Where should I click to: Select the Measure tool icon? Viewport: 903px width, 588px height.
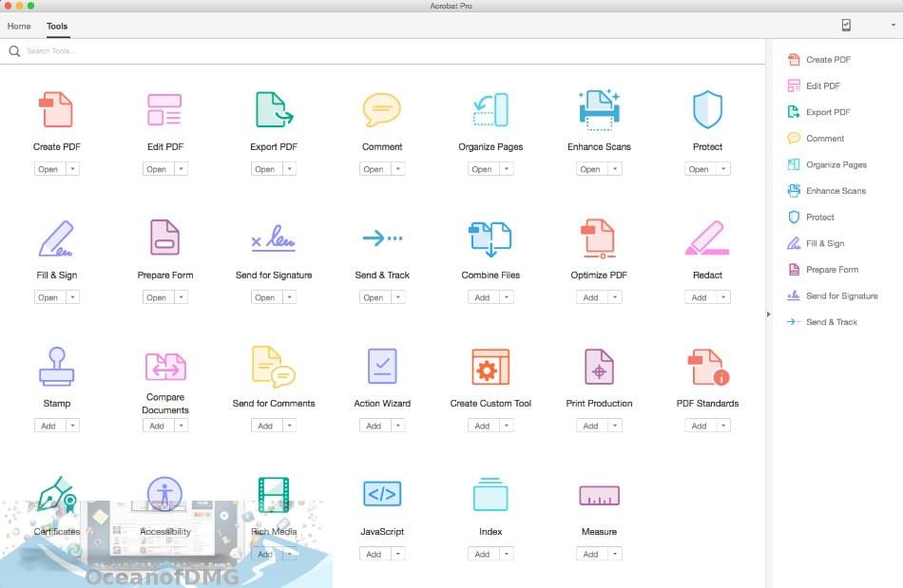[x=599, y=494]
